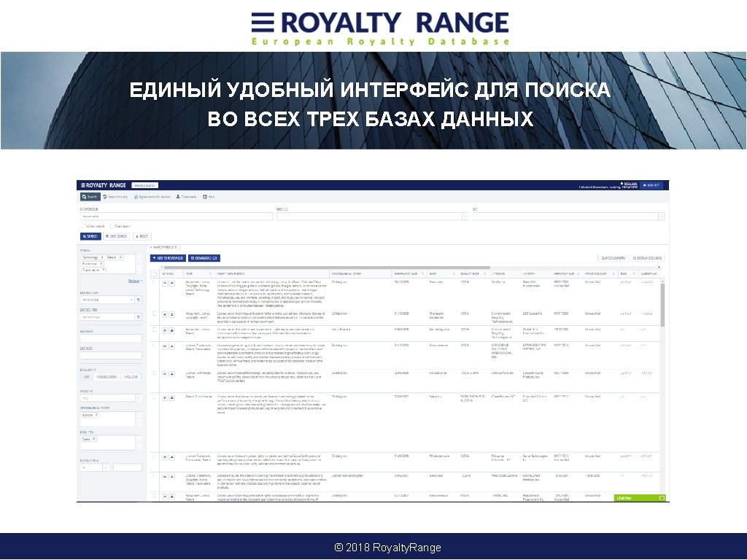The width and height of the screenshot is (747, 560).
Task: Open calendar picker for license start date
Action: click(x=139, y=300)
